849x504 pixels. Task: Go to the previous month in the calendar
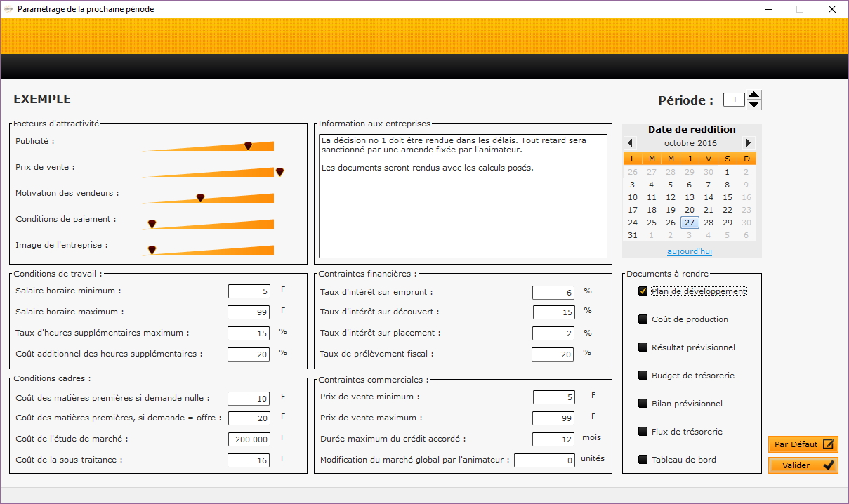pyautogui.click(x=630, y=142)
